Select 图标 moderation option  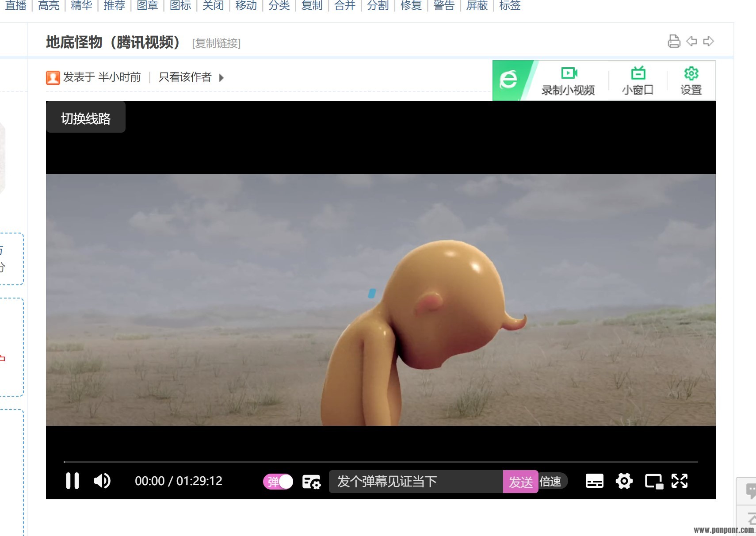(x=180, y=5)
